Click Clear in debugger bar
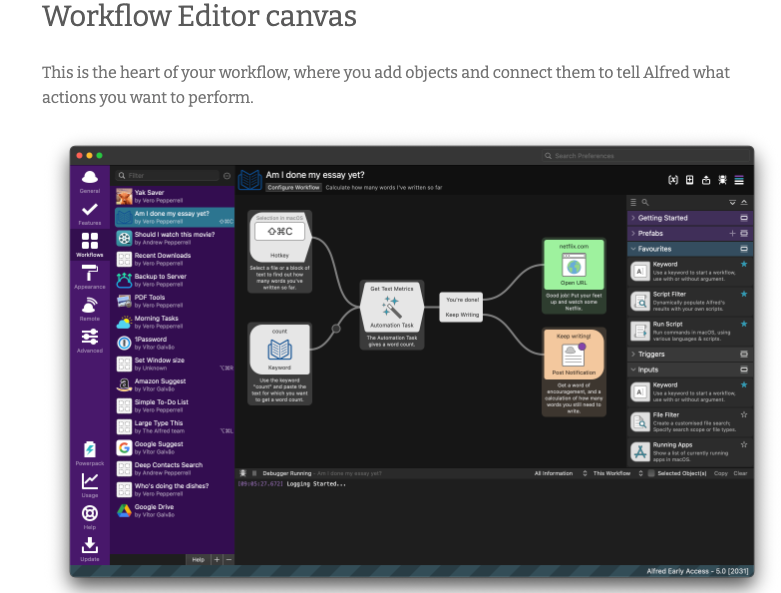Image resolution: width=781 pixels, height=593 pixels. click(740, 473)
